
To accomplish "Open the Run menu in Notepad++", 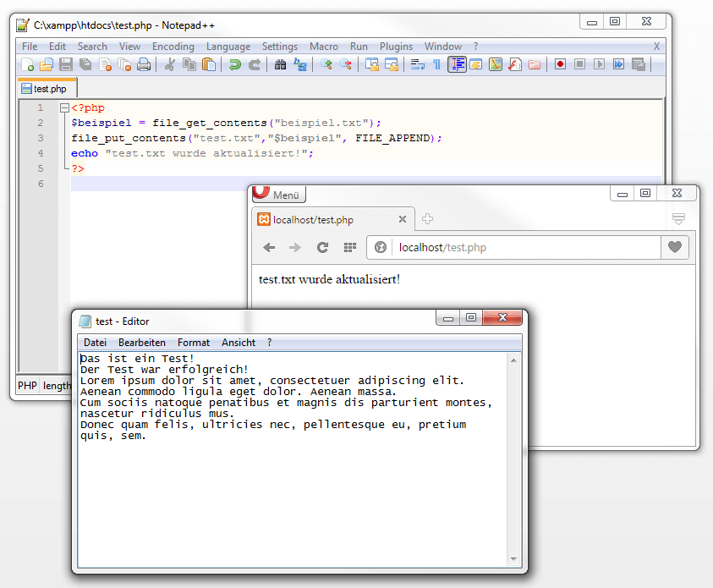I will [359, 47].
